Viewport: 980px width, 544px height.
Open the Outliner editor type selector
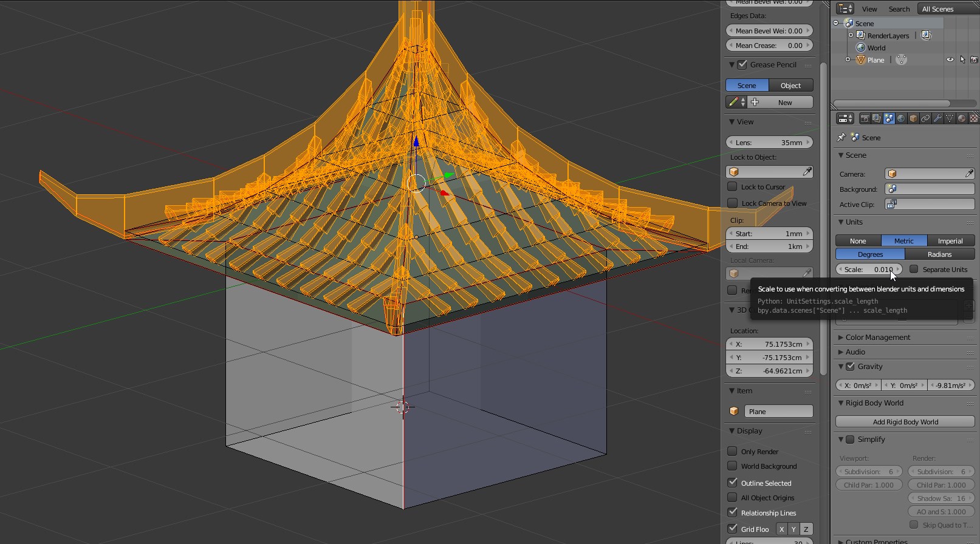coord(845,8)
